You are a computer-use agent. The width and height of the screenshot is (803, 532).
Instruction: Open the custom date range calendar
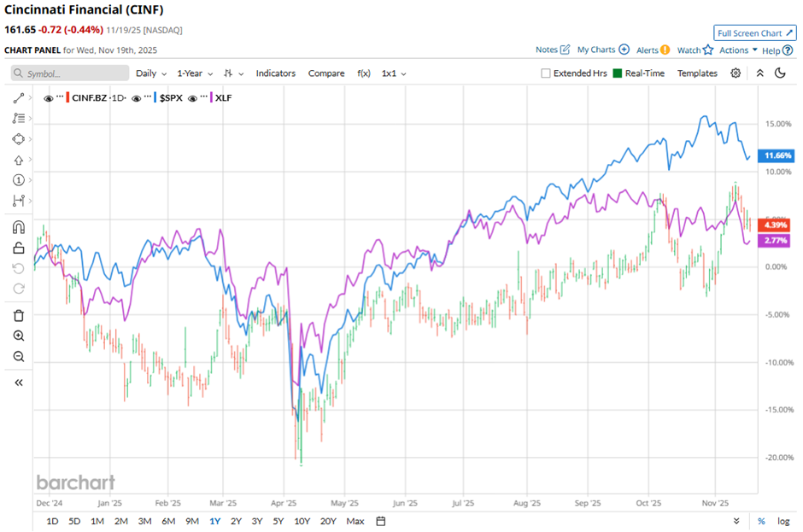[381, 521]
